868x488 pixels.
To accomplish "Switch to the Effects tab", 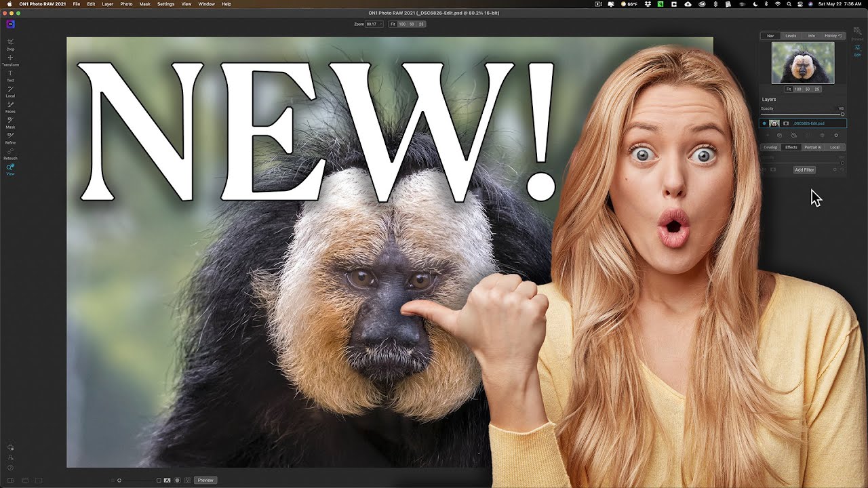I will tap(791, 147).
